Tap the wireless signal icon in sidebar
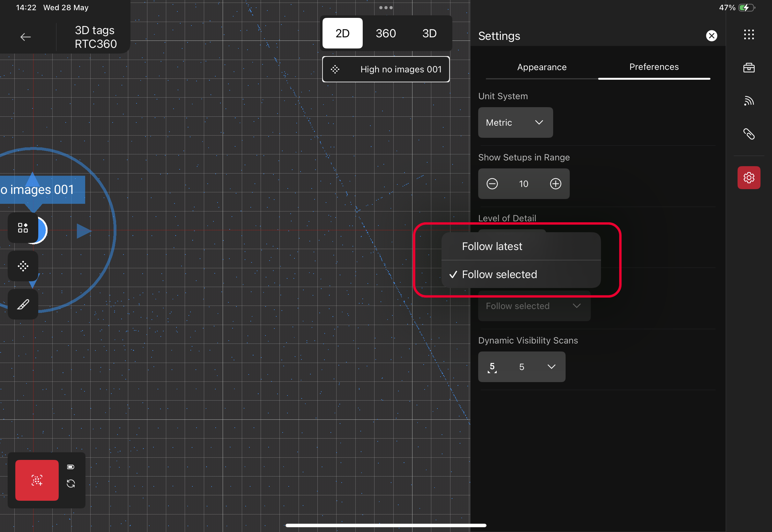772x532 pixels. [749, 101]
